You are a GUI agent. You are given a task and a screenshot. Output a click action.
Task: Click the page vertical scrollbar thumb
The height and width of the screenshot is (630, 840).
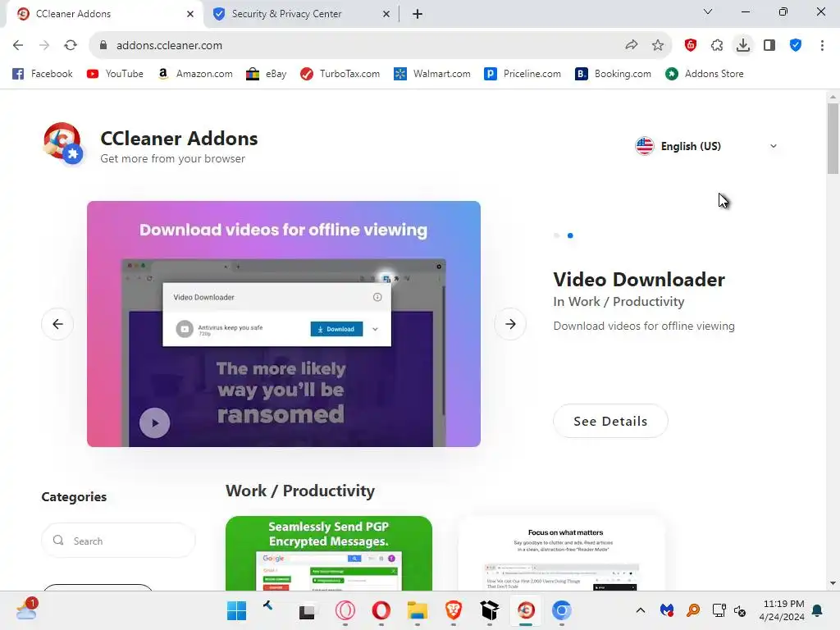tap(833, 138)
